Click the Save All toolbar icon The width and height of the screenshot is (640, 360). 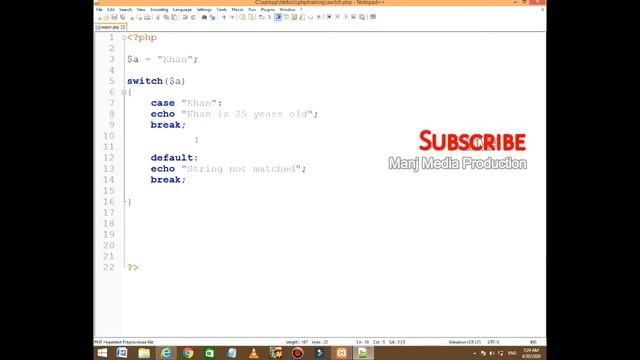(x=122, y=17)
